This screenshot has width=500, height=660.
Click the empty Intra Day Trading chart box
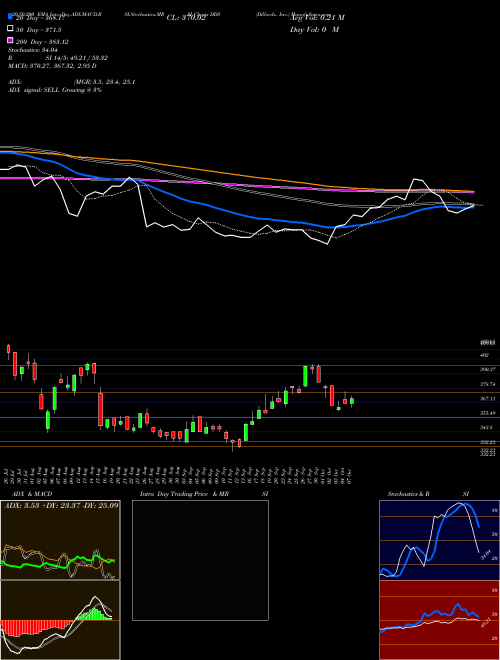tap(200, 560)
